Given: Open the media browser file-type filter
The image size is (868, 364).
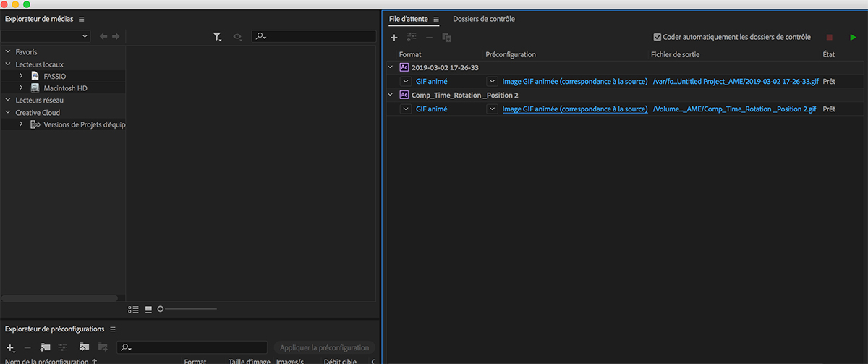Looking at the screenshot, I should (218, 36).
